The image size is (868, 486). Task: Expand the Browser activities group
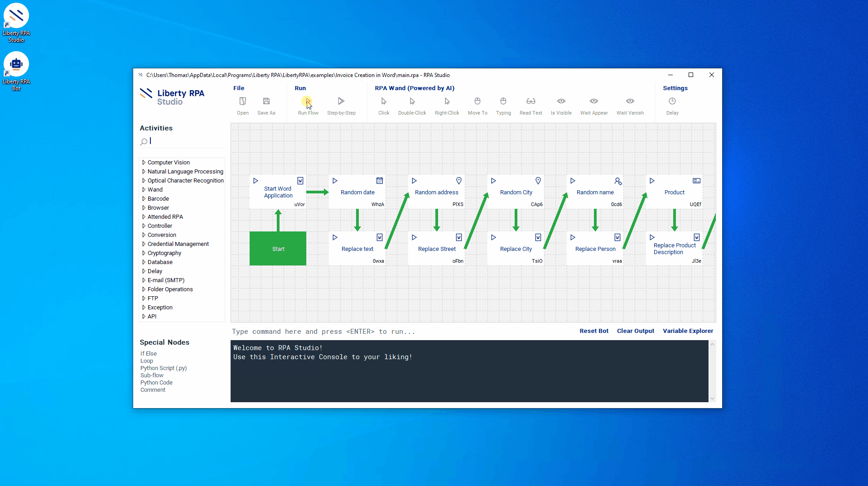(x=144, y=208)
